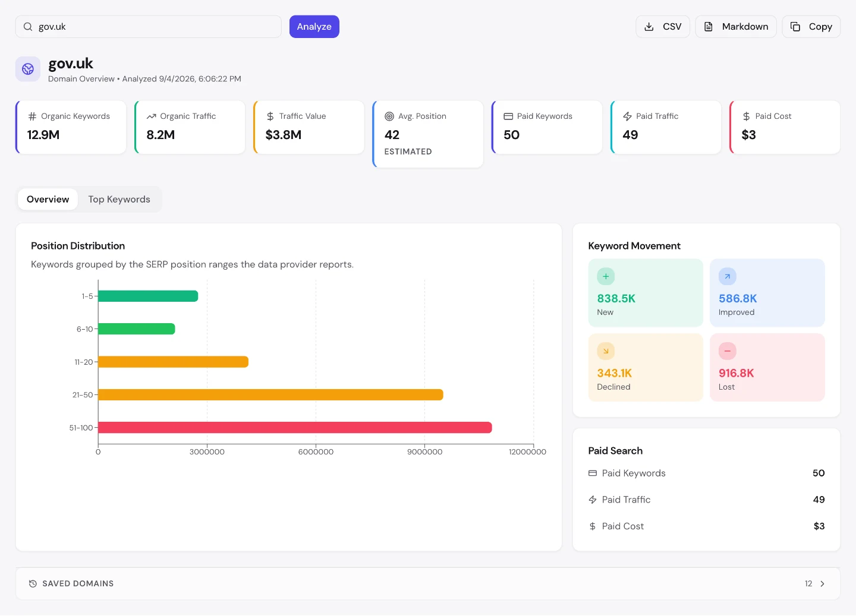The height and width of the screenshot is (616, 856).
Task: Click the 51-100 axis label
Action: [x=81, y=428]
